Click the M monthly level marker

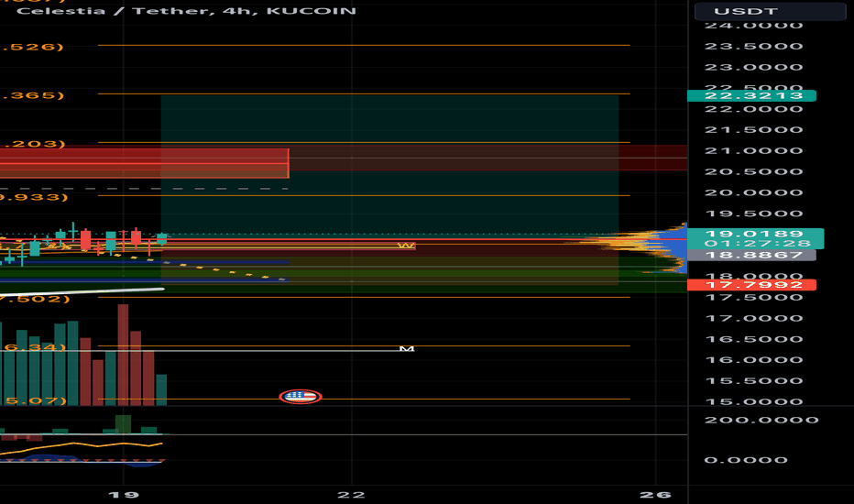(407, 349)
